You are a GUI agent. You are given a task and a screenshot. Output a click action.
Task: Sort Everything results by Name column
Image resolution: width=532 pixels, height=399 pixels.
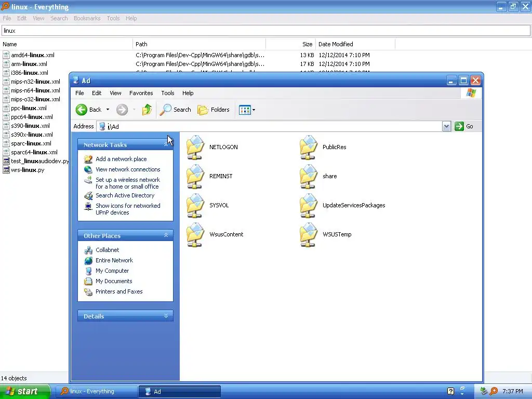(66, 44)
